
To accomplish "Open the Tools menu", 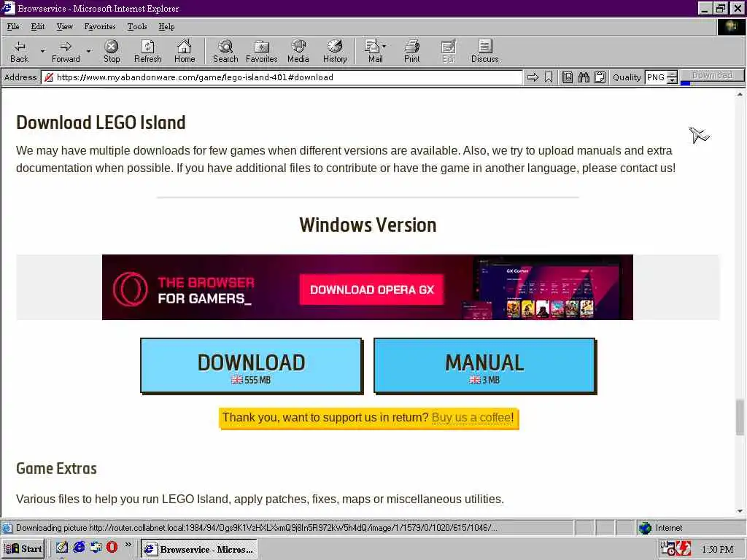I will [137, 27].
